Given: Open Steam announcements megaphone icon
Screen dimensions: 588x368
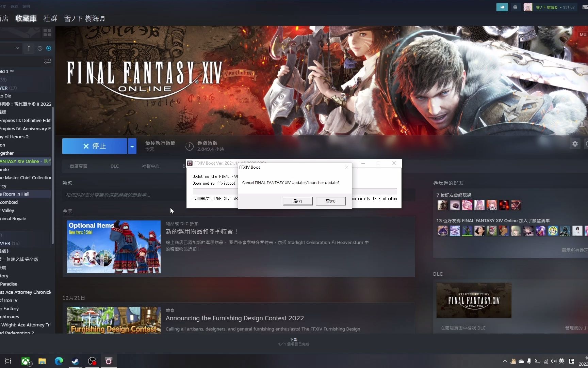Looking at the screenshot, I should coord(502,7).
